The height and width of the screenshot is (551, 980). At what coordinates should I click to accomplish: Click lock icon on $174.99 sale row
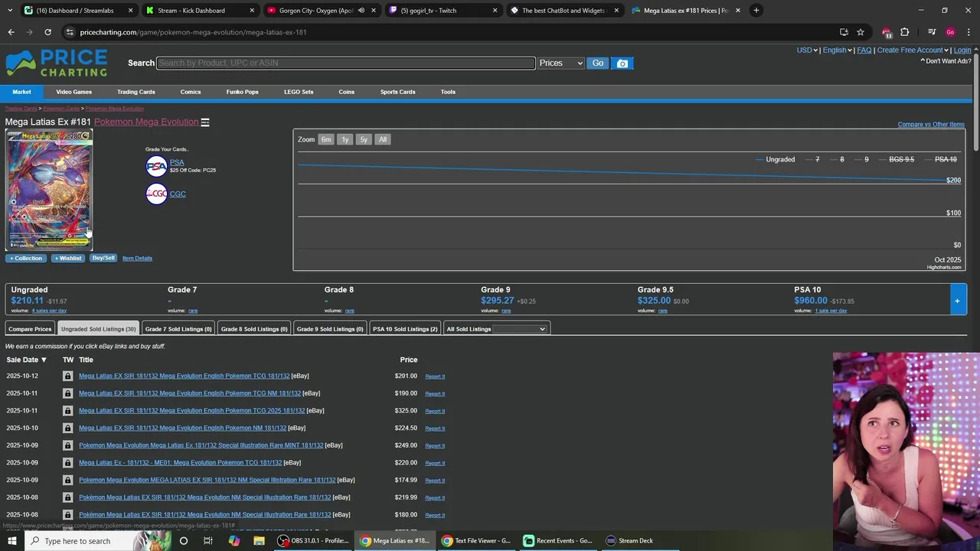[x=67, y=480]
